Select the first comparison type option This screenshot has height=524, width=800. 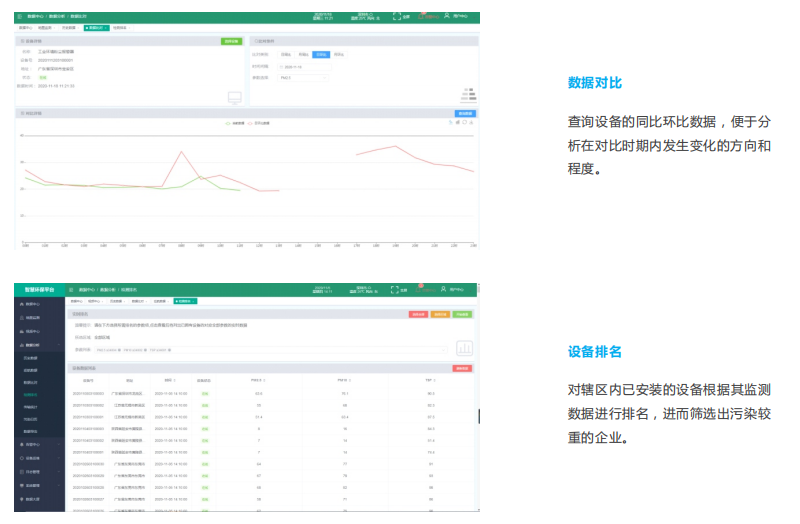[286, 54]
